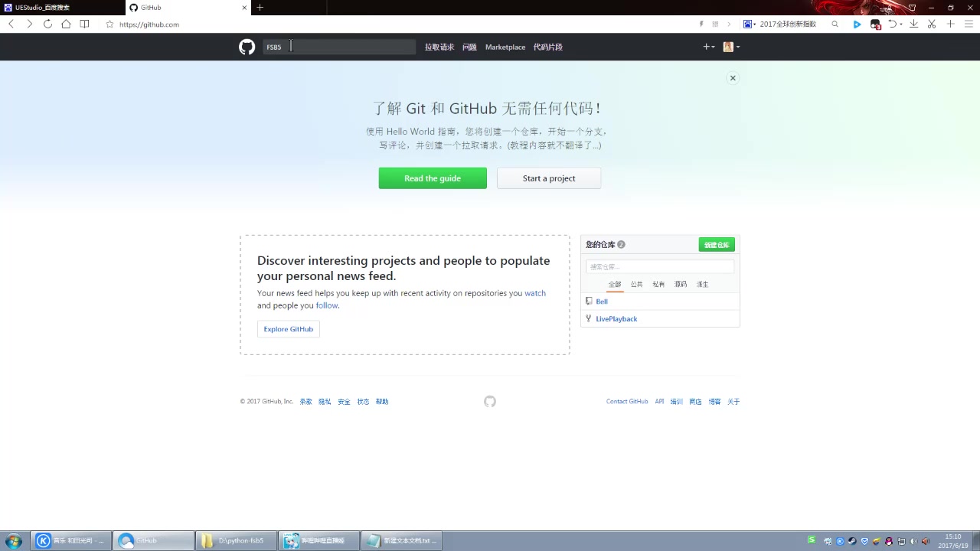
Task: Click into the GitHub search field containing FSB5
Action: (339, 47)
